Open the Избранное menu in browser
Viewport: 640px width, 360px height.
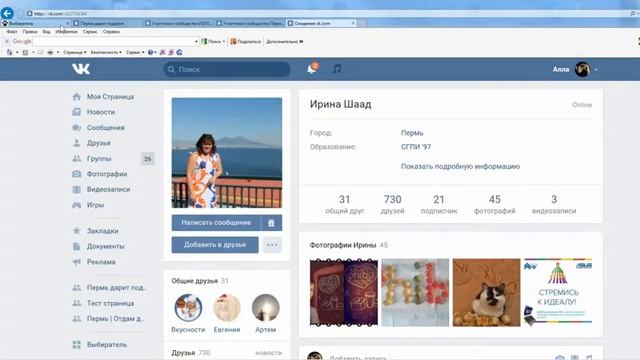[67, 31]
